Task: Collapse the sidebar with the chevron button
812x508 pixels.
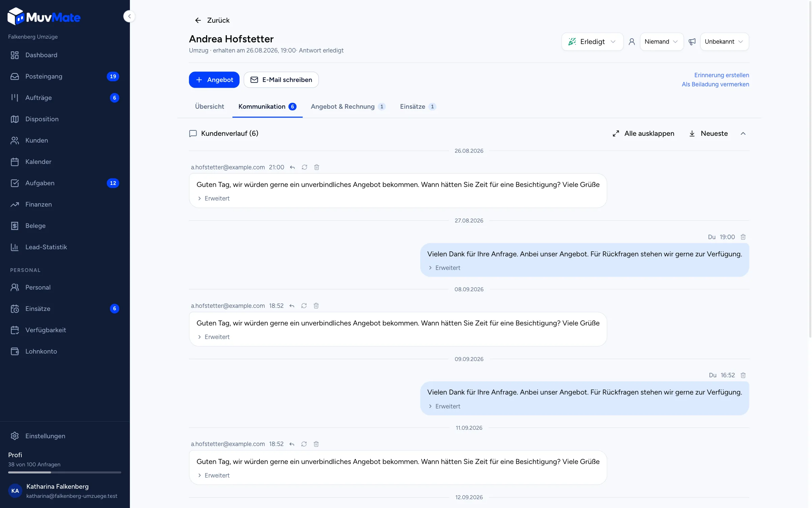Action: coord(129,16)
